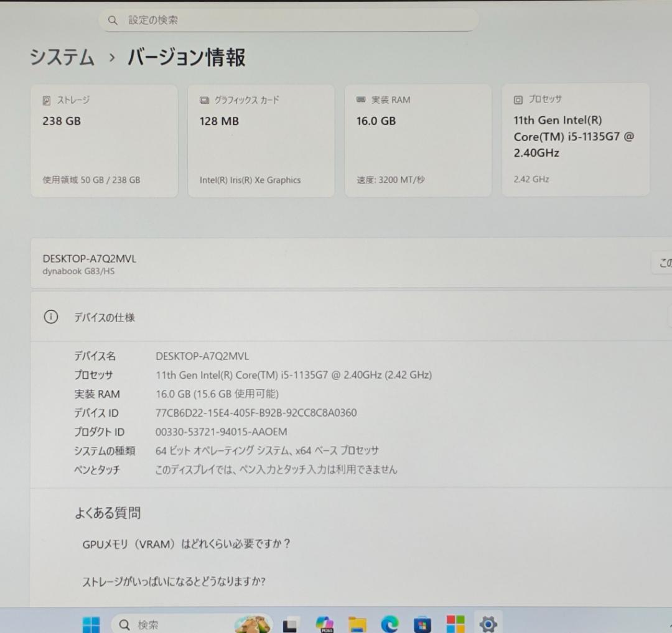
Task: Click the processor icon on the プロセッサ card
Action: point(517,99)
